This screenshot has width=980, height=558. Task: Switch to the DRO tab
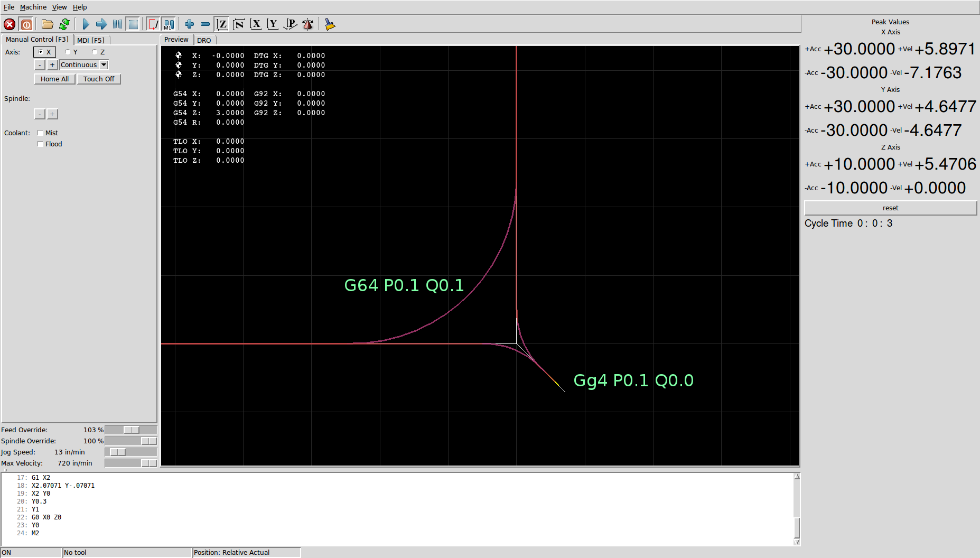click(x=204, y=40)
